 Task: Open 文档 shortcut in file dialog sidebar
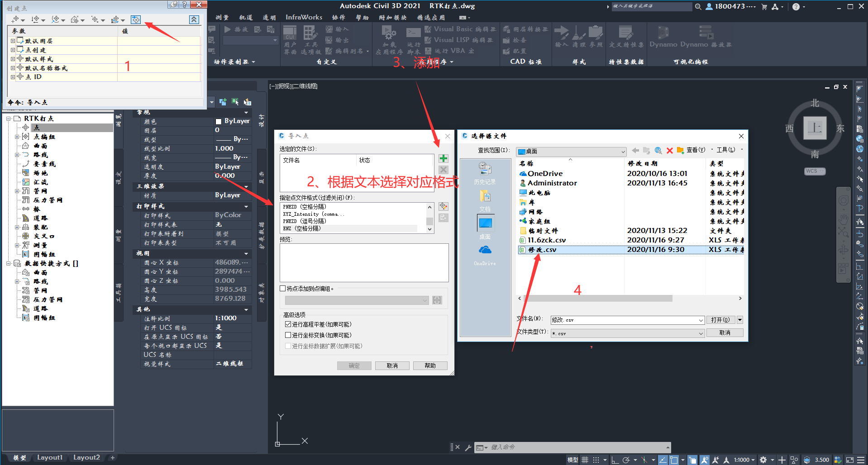[485, 200]
